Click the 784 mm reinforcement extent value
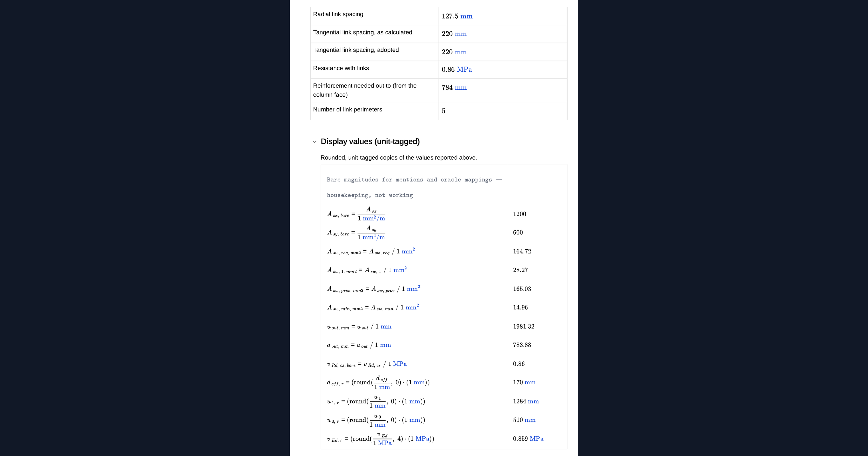Screen dimensions: 868x456 coord(454,88)
